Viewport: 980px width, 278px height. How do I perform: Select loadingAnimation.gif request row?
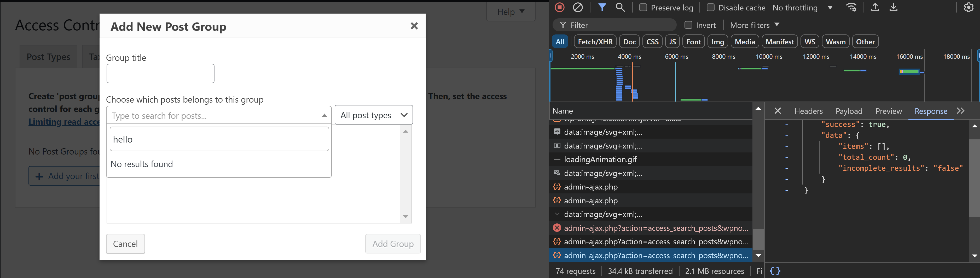click(651, 159)
